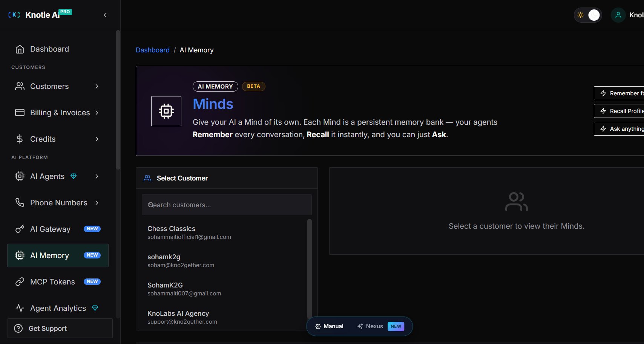644x344 pixels.
Task: Click the diamond icon beside Agent Analytics
Action: point(95,308)
